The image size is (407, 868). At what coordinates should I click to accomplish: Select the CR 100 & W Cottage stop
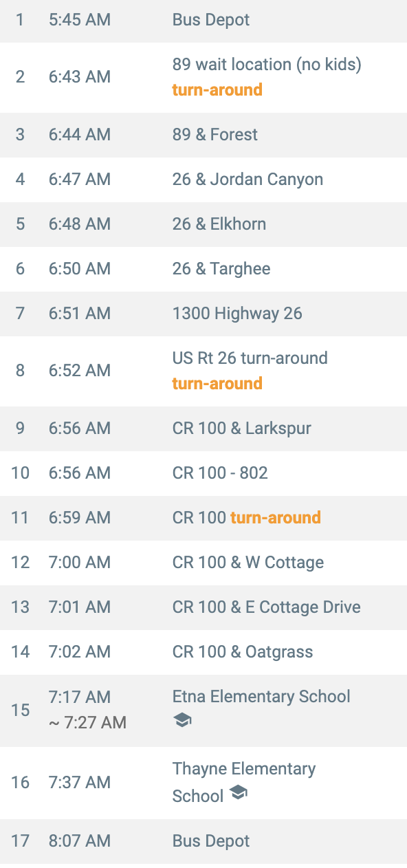pyautogui.click(x=203, y=563)
